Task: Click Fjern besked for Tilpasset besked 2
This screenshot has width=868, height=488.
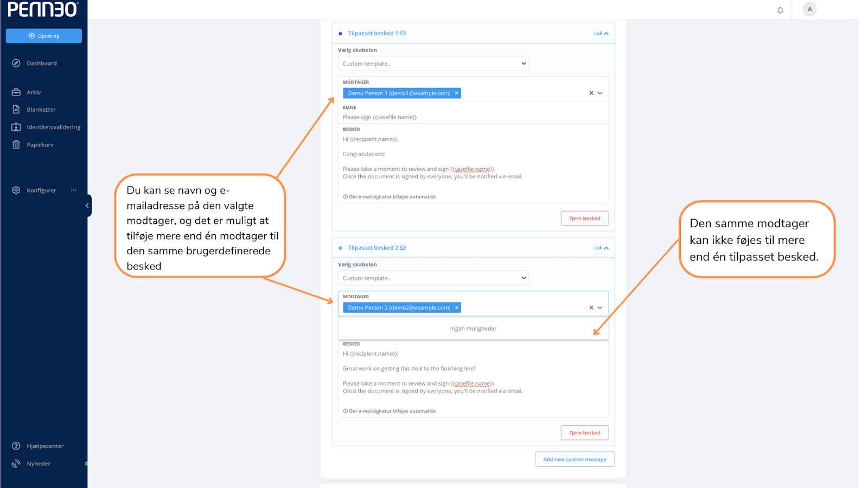Action: click(585, 433)
